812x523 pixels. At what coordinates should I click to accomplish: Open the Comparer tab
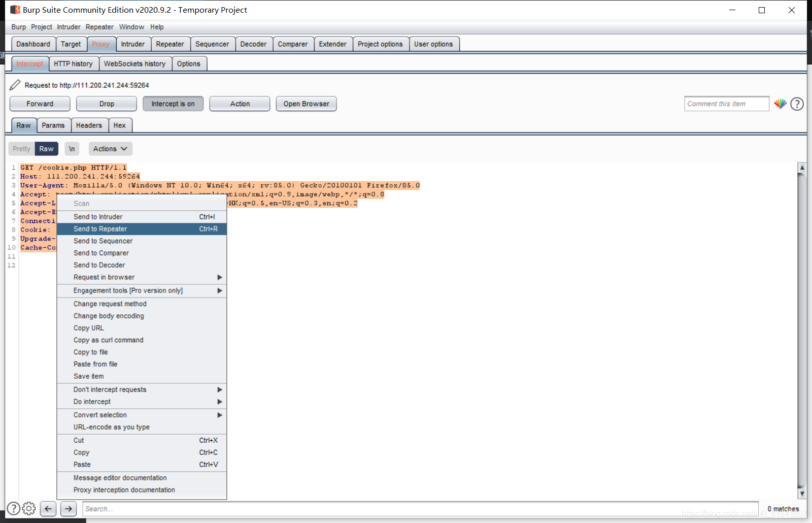point(293,44)
